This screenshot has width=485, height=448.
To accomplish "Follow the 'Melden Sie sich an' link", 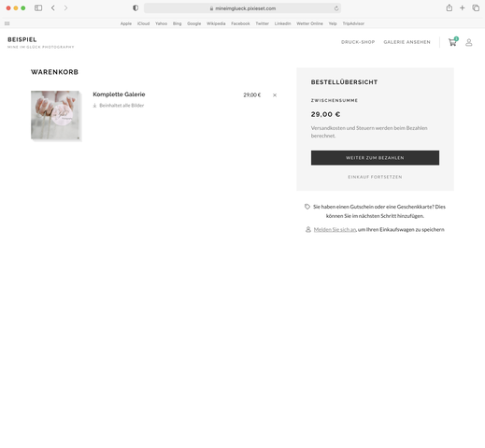I will point(335,229).
